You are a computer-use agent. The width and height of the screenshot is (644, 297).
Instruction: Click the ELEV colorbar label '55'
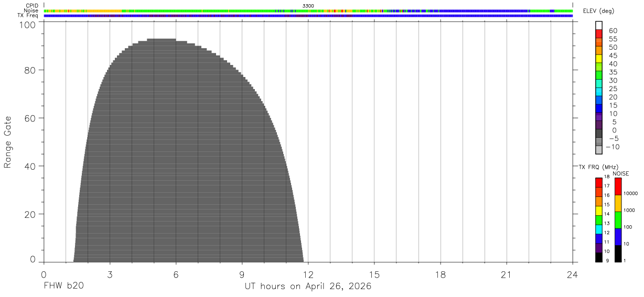[x=613, y=39]
